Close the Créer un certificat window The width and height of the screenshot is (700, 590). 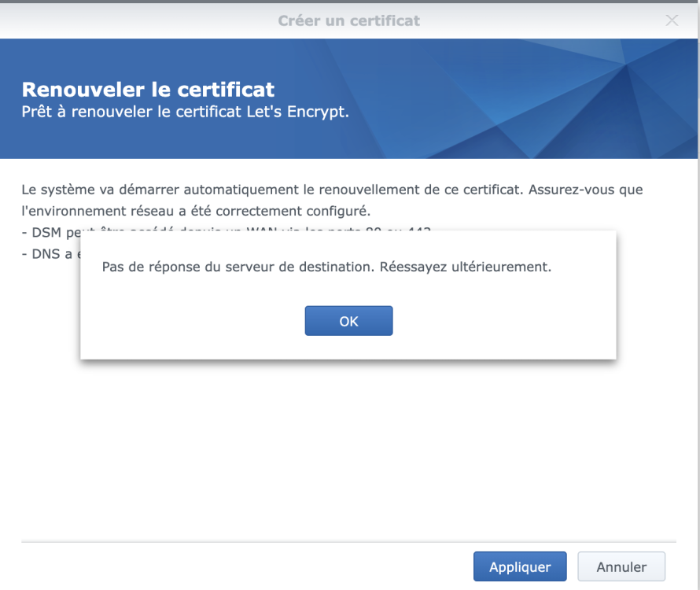pyautogui.click(x=672, y=20)
